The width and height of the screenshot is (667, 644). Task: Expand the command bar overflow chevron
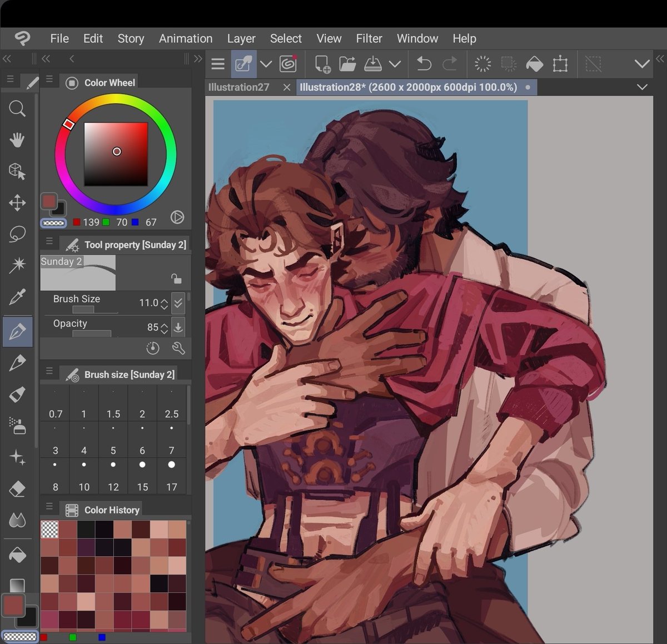click(x=642, y=64)
